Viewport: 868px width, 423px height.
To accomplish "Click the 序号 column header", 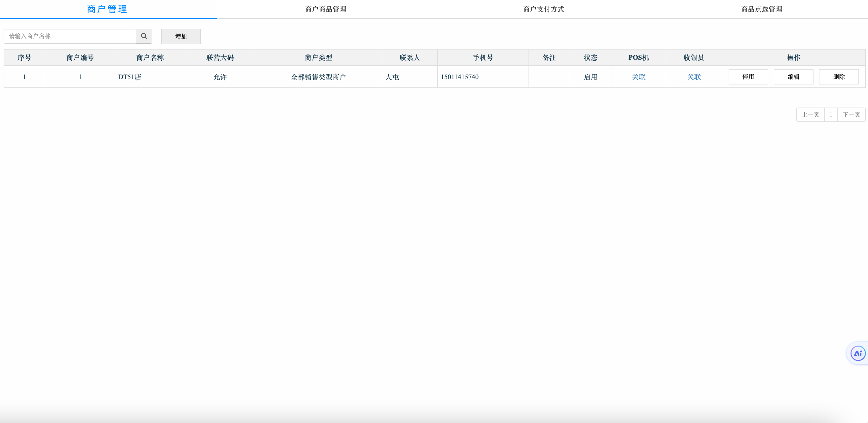I will tap(24, 57).
